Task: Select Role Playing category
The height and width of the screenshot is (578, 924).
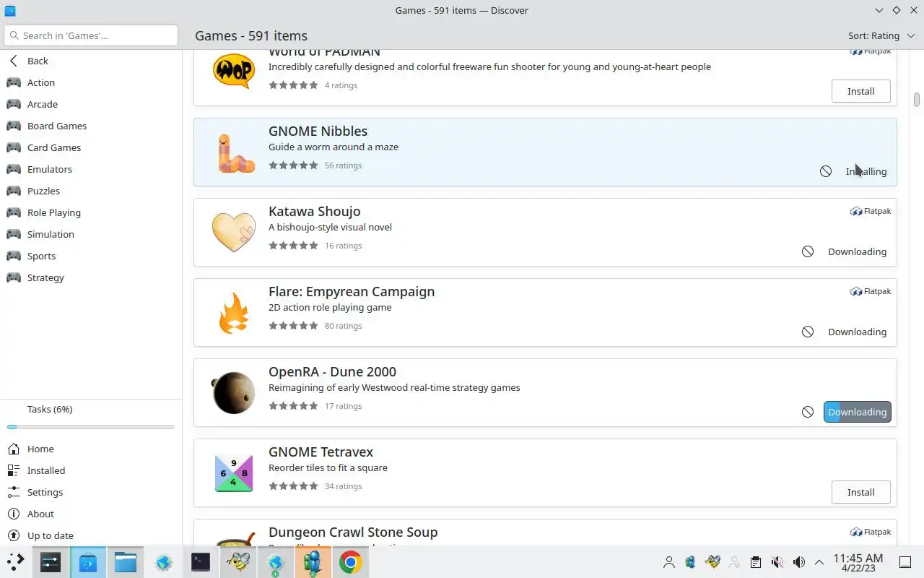Action: [91, 212]
